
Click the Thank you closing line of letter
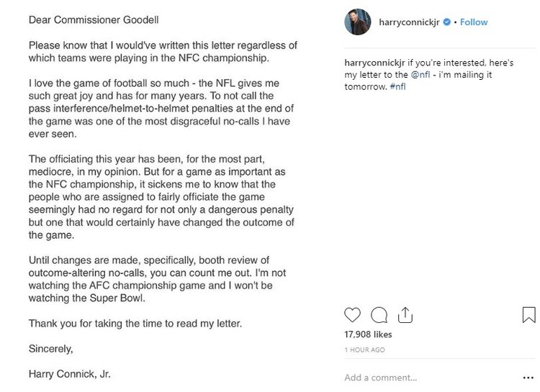point(135,323)
